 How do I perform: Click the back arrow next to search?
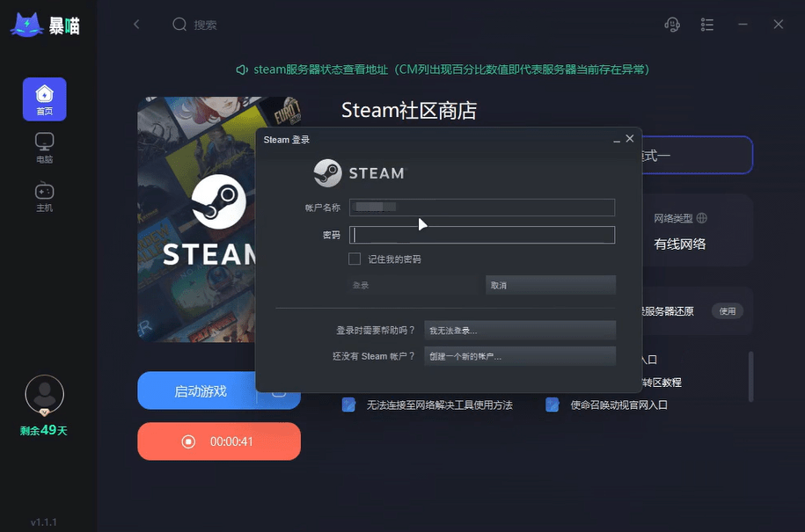click(136, 25)
